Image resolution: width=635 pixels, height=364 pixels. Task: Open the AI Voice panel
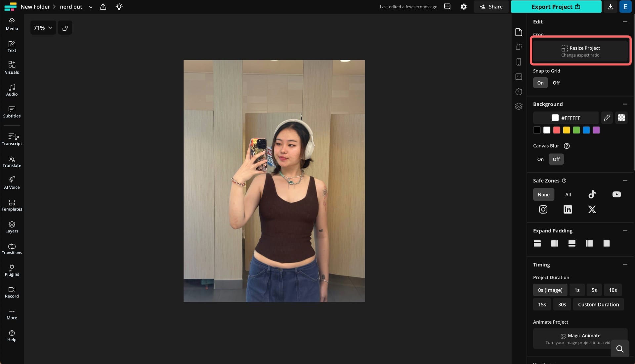12,182
